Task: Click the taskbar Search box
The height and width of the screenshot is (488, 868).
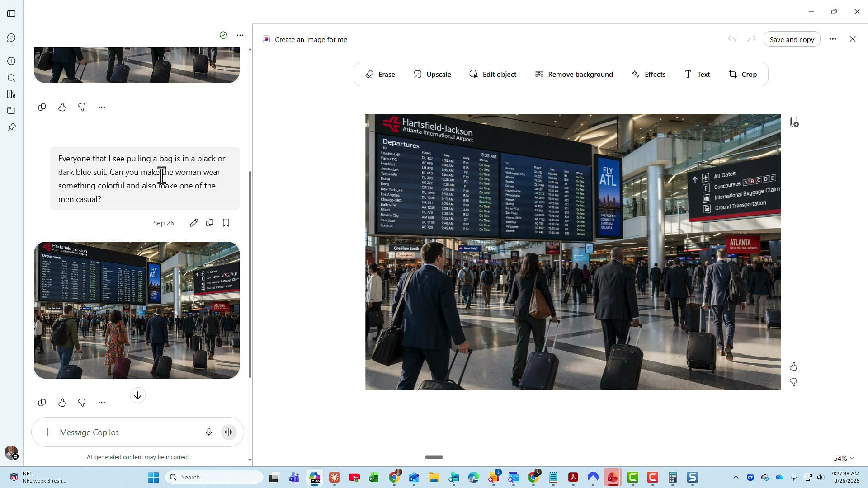Action: 214,477
